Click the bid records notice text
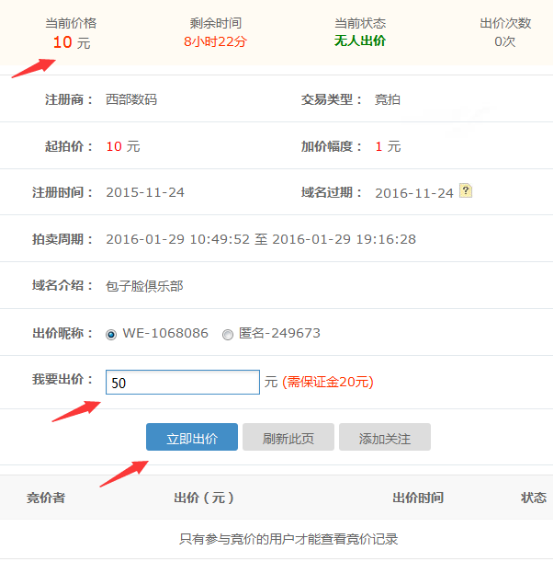 288,539
